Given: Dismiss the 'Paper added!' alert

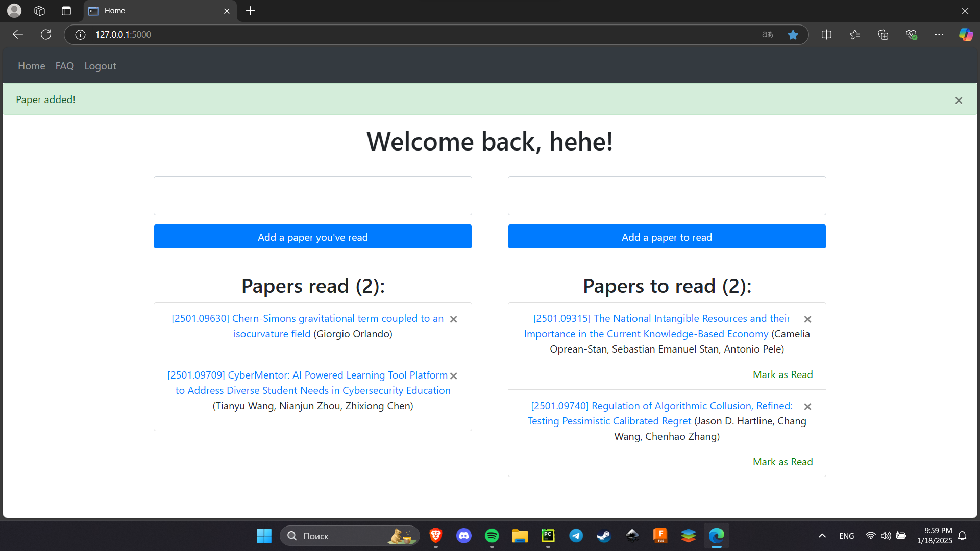Looking at the screenshot, I should pyautogui.click(x=959, y=101).
